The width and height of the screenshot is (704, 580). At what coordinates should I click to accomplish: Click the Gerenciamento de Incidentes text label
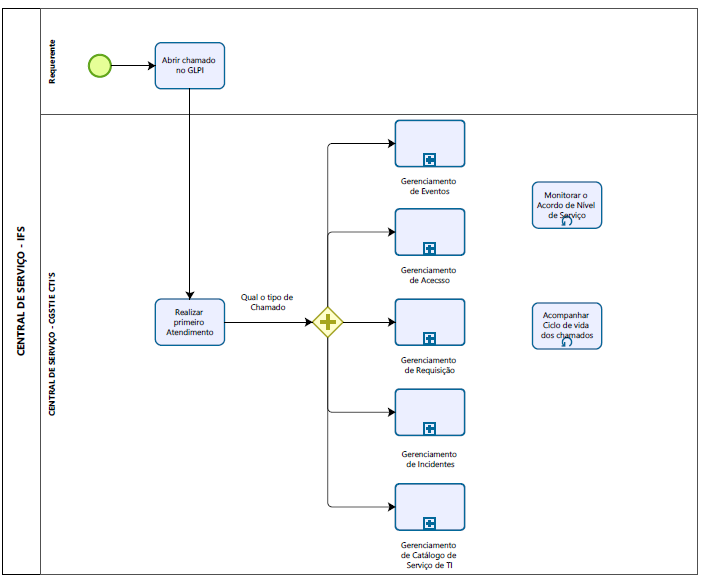point(429,459)
